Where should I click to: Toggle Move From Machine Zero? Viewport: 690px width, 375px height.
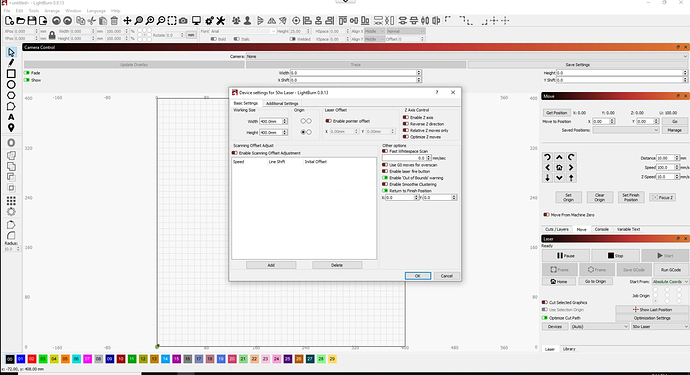click(546, 215)
